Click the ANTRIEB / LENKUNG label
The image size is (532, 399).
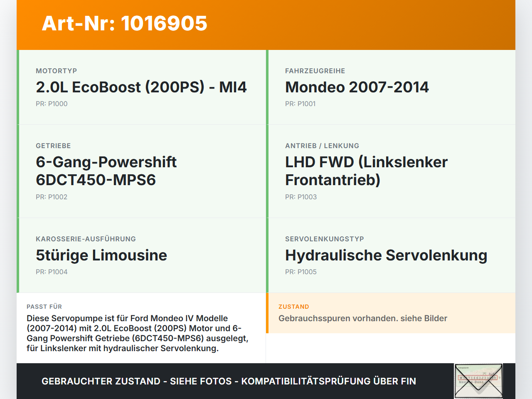322,146
